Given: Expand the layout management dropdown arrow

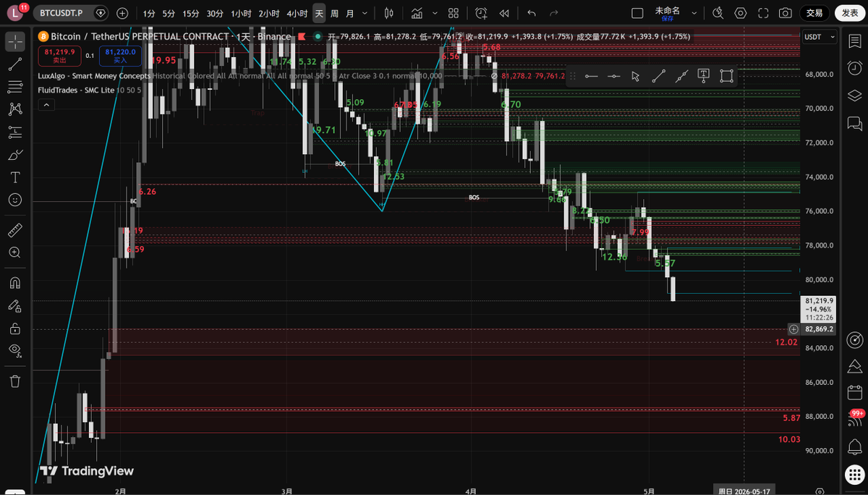Looking at the screenshot, I should [694, 13].
